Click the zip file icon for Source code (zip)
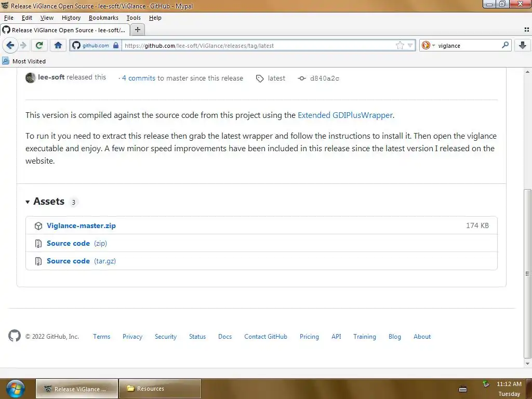The height and width of the screenshot is (399, 532). [38, 243]
